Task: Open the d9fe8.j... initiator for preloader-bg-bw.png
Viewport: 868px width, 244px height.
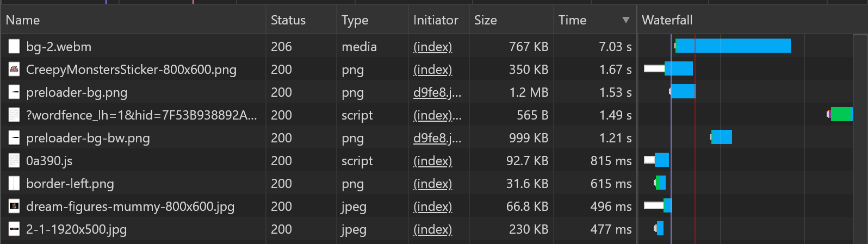Action: tap(437, 138)
